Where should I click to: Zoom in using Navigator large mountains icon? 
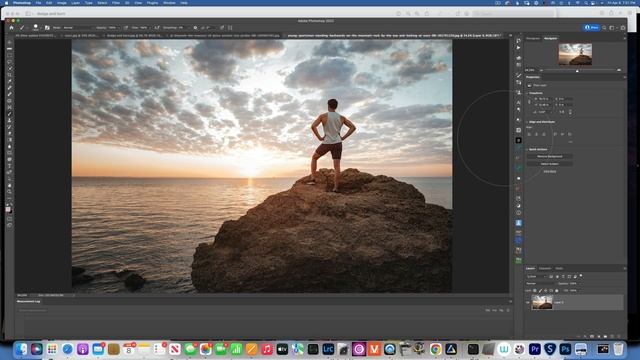(619, 71)
